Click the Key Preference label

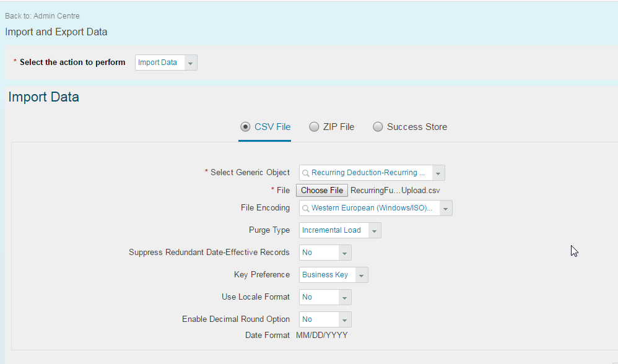point(262,275)
